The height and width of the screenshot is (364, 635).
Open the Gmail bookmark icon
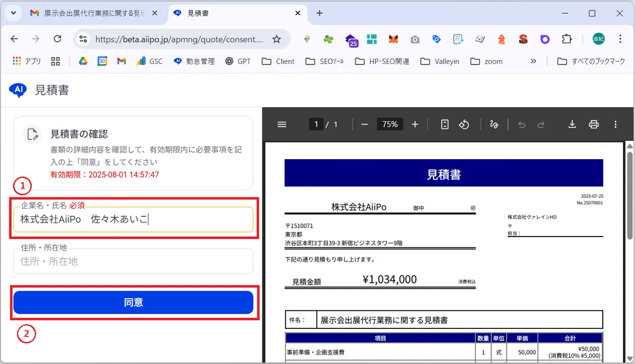(x=122, y=61)
